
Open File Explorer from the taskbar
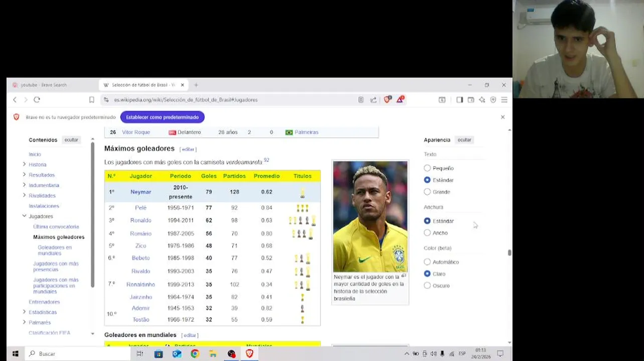[213, 353]
